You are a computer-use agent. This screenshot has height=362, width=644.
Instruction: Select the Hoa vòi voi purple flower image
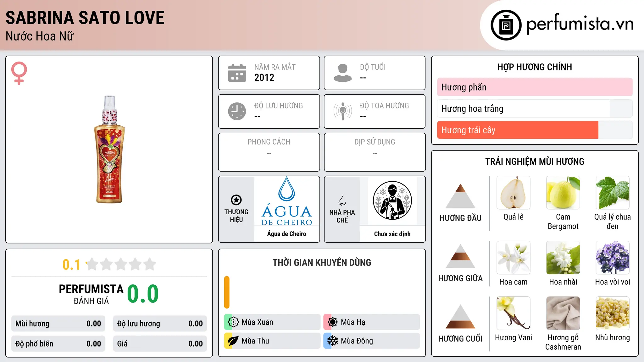point(613,258)
